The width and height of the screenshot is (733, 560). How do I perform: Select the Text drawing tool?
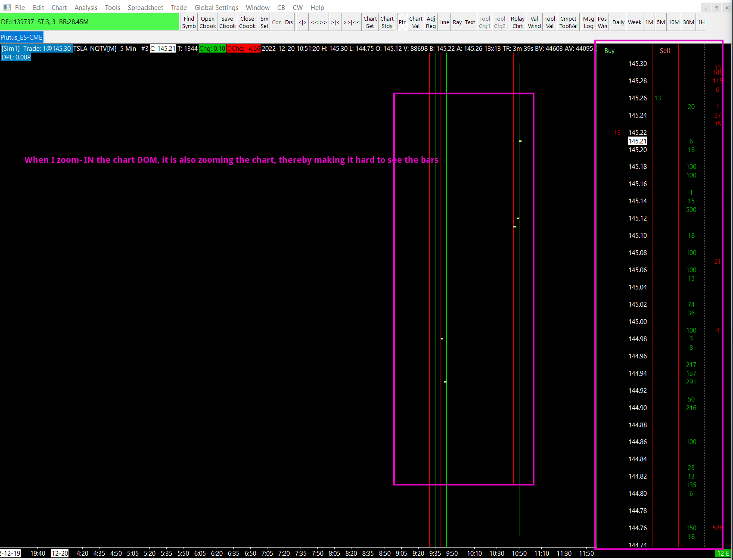(x=470, y=22)
